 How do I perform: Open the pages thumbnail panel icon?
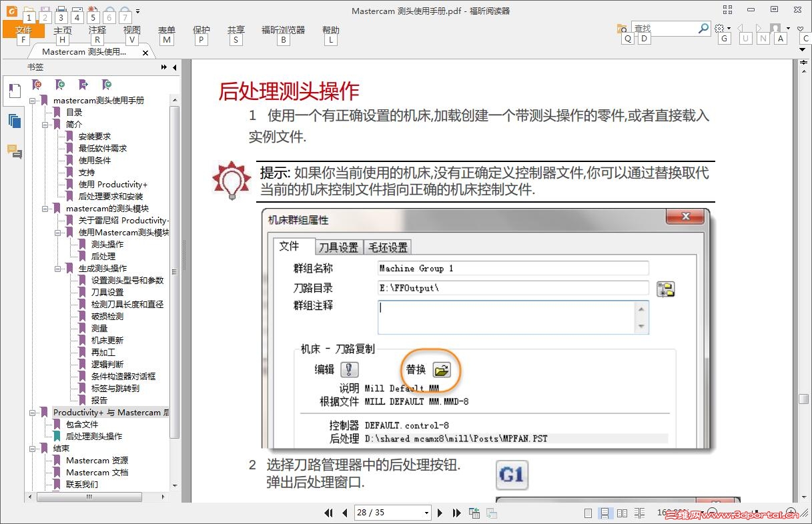[x=14, y=121]
